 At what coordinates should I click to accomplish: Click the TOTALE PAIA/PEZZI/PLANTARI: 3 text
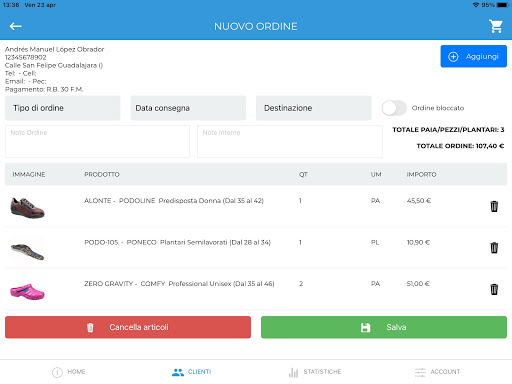[x=448, y=130]
